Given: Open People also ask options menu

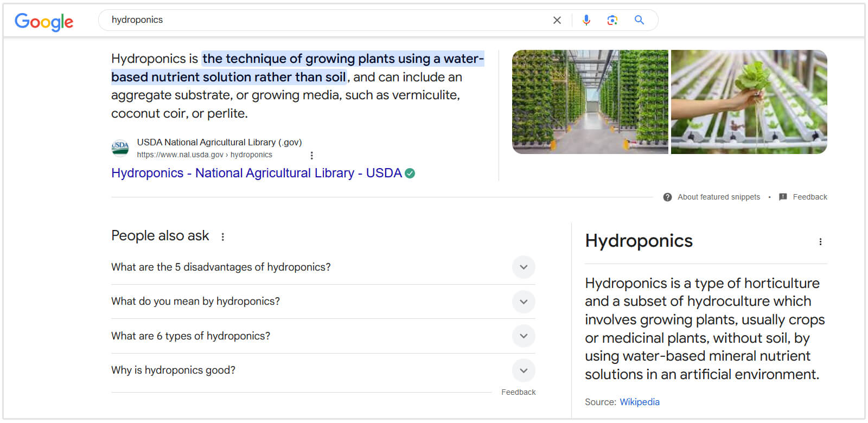Looking at the screenshot, I should click(222, 236).
